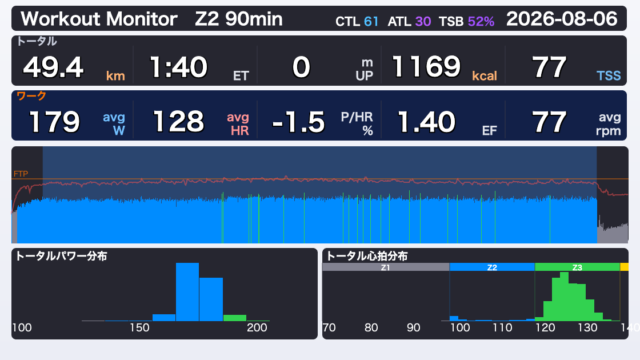Click the トータルパワー分布 heading
This screenshot has height=360, width=640.
(61, 256)
